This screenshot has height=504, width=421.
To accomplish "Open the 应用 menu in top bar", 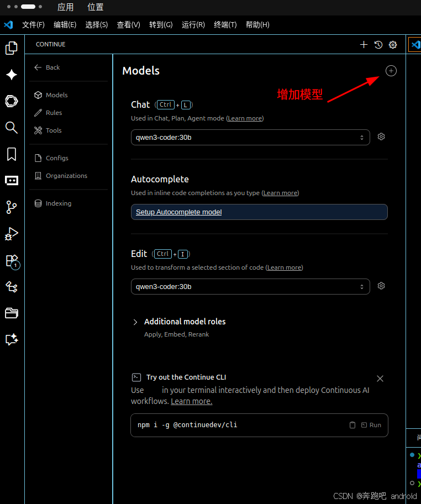I will click(x=66, y=7).
